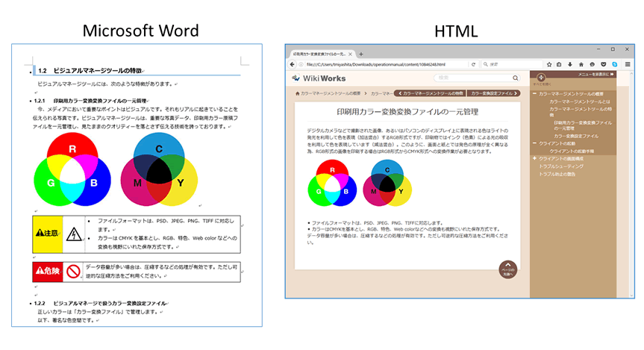Viewport: 644px width, 350px height.
Task: Click the browser search box
Action: pyautogui.click(x=511, y=64)
